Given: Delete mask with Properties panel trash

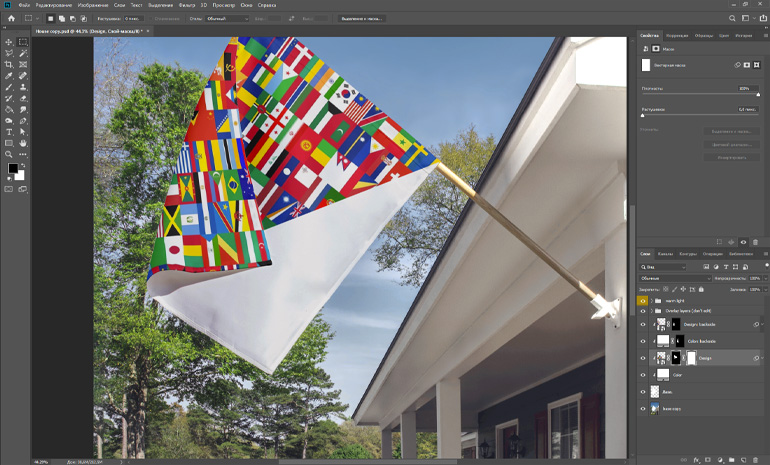Looking at the screenshot, I should pyautogui.click(x=755, y=242).
